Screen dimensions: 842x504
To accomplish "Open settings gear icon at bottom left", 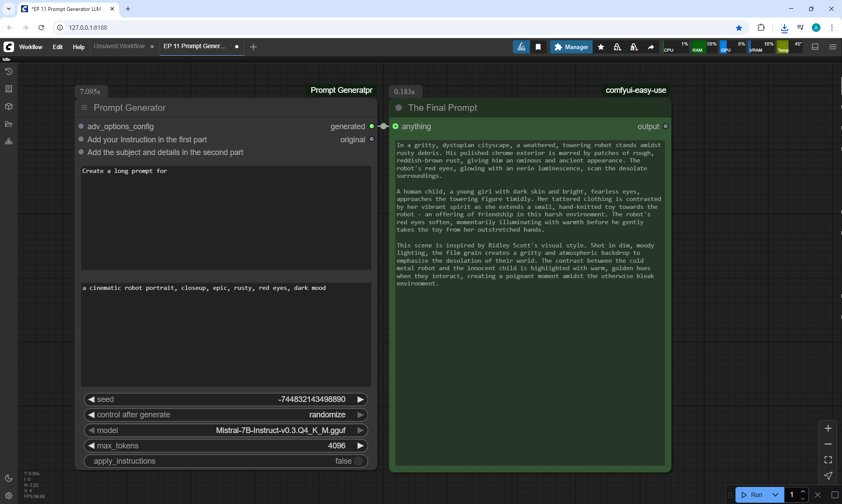I will click(x=9, y=496).
